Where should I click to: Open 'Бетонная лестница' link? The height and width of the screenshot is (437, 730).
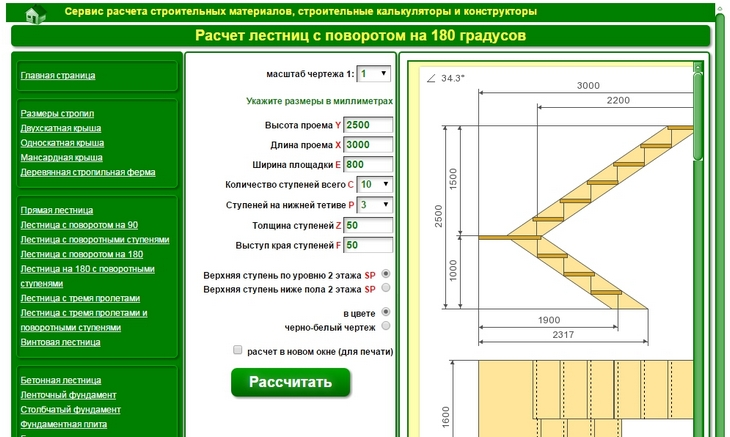[61, 380]
